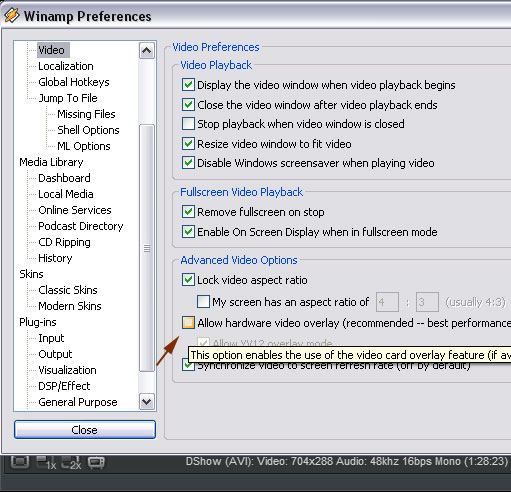Viewport: 511px width, 492px height.
Task: Select Local Media tree item
Action: [x=66, y=194]
